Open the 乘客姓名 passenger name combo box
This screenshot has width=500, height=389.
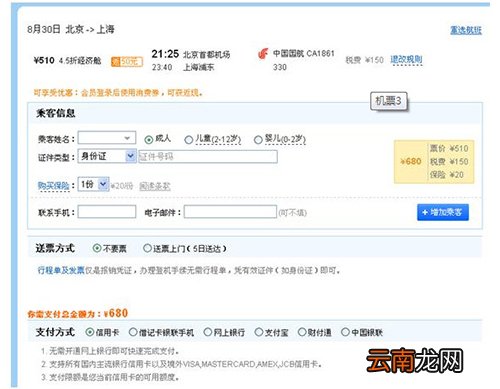tap(107, 138)
